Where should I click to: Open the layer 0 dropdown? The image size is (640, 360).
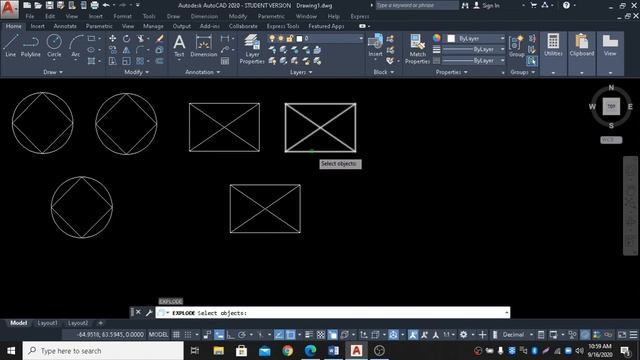point(361,38)
